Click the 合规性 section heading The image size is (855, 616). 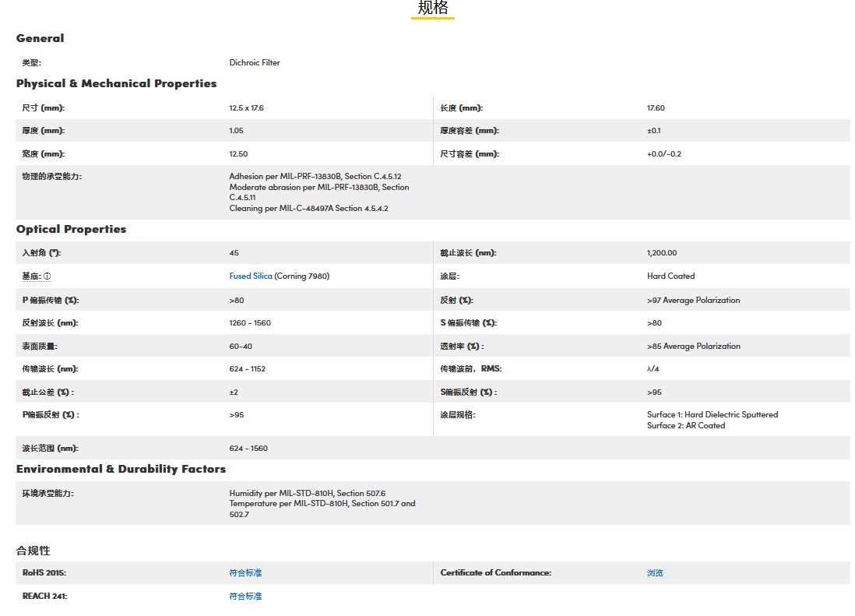click(x=33, y=551)
